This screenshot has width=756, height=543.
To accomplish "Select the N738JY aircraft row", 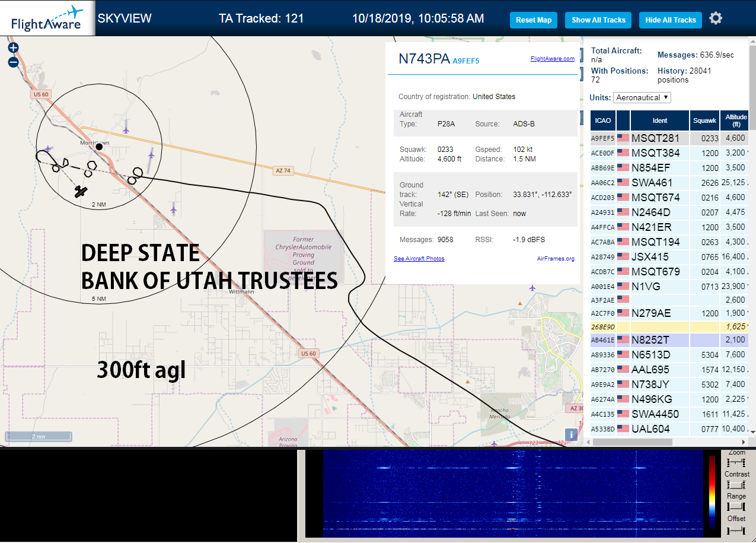I will click(x=669, y=384).
